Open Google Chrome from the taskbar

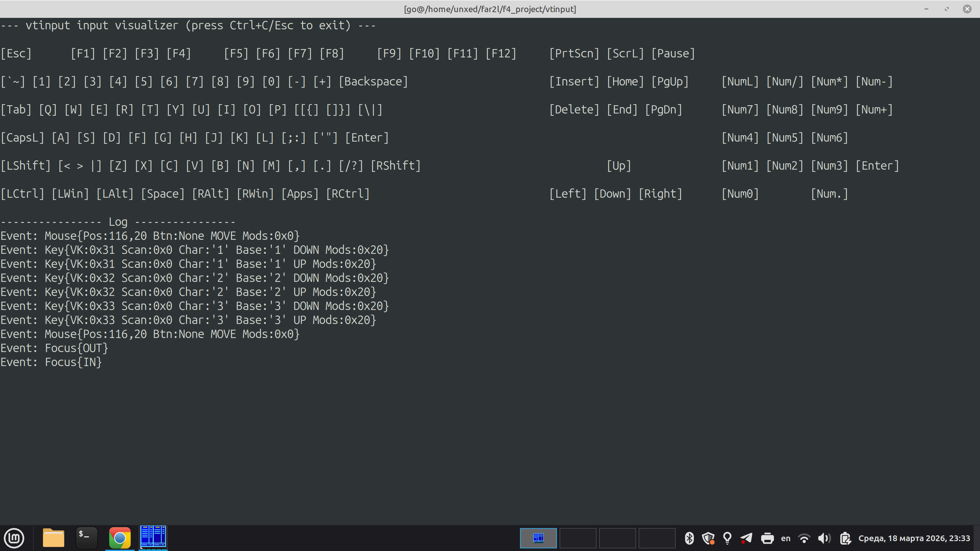pos(120,538)
